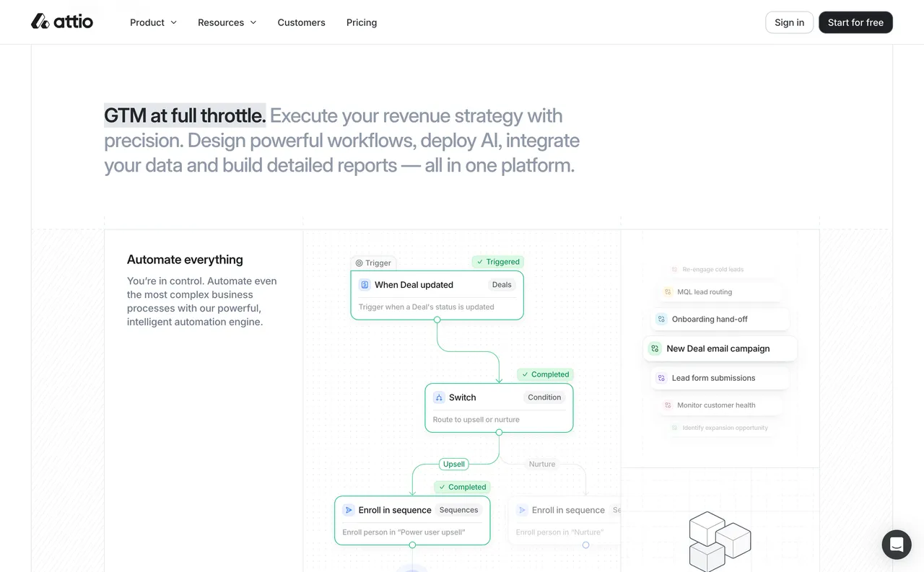Click the Sign in button
This screenshot has height=572, width=924.
coord(789,22)
